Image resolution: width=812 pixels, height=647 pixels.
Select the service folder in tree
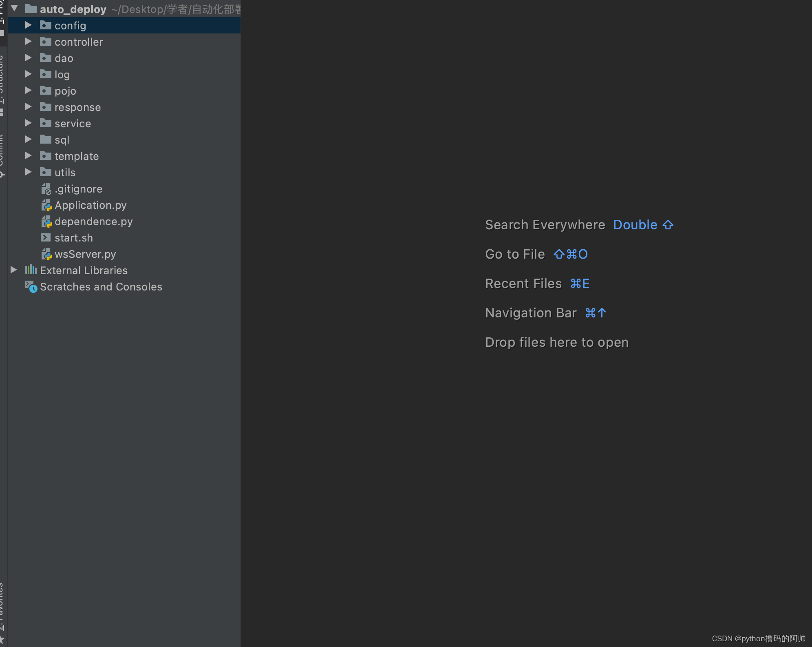[x=73, y=124]
